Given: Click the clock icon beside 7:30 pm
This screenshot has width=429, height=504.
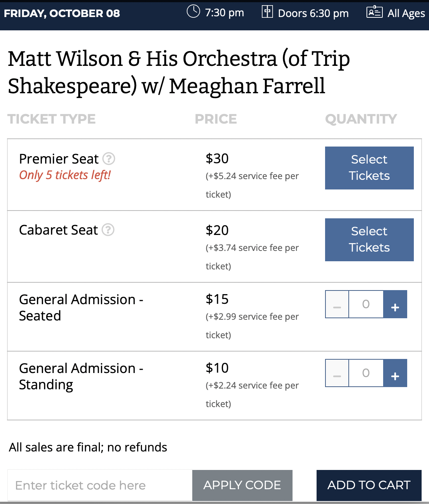Looking at the screenshot, I should [193, 11].
